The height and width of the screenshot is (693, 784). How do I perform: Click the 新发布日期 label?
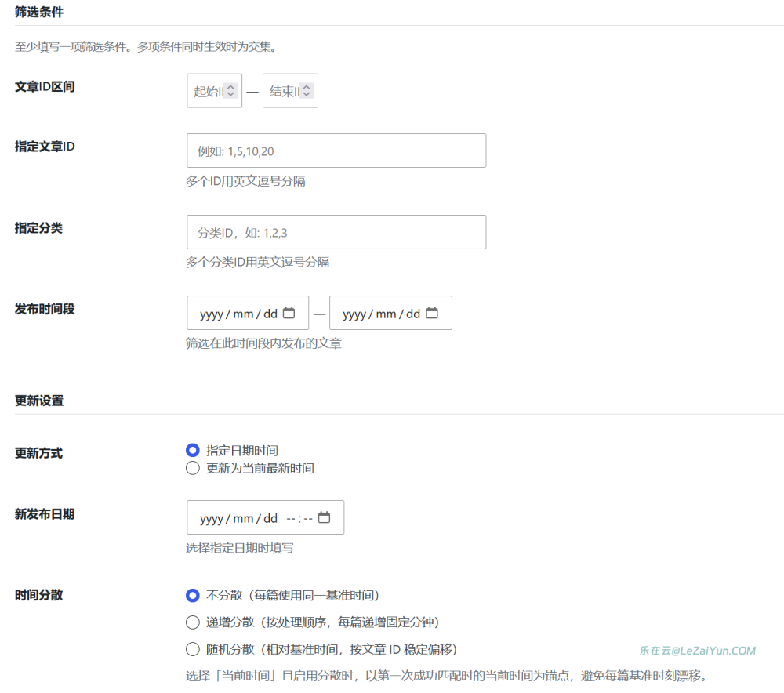(45, 514)
